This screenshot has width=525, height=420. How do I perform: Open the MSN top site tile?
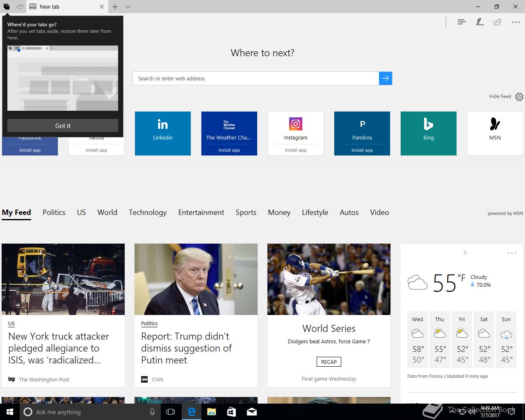coord(495,133)
